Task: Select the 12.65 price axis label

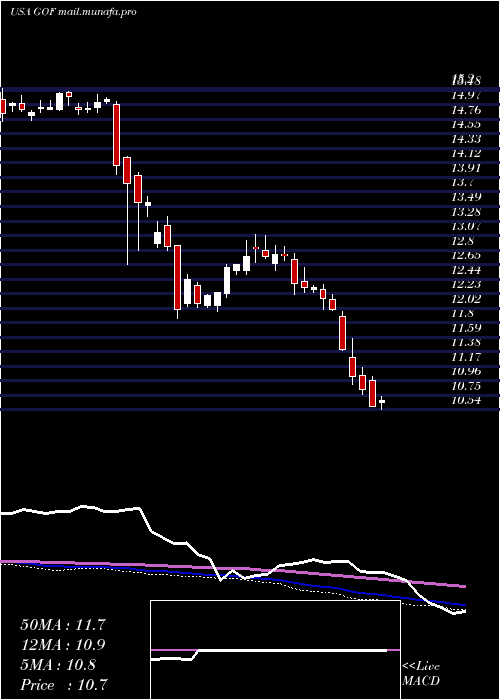Action: point(466,255)
